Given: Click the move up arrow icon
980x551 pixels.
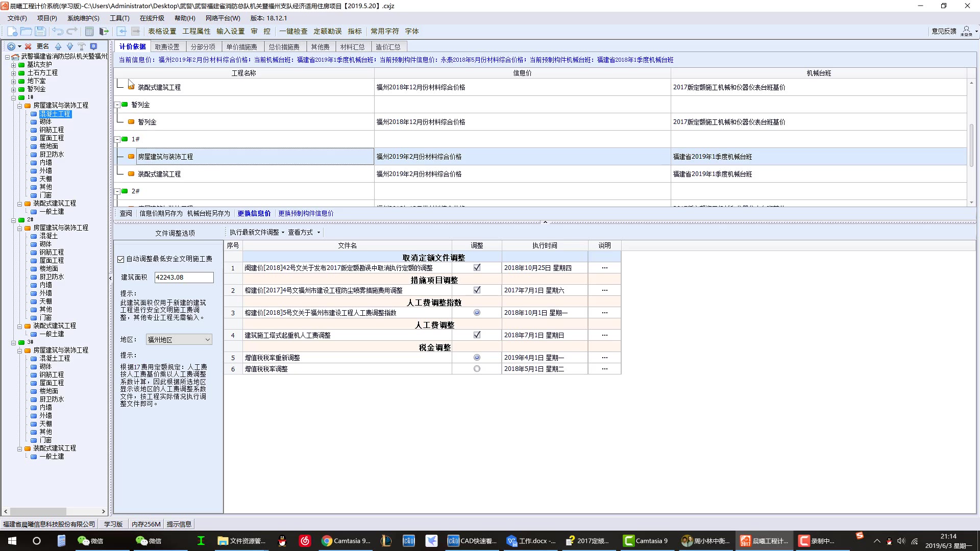Looking at the screenshot, I should (58, 46).
